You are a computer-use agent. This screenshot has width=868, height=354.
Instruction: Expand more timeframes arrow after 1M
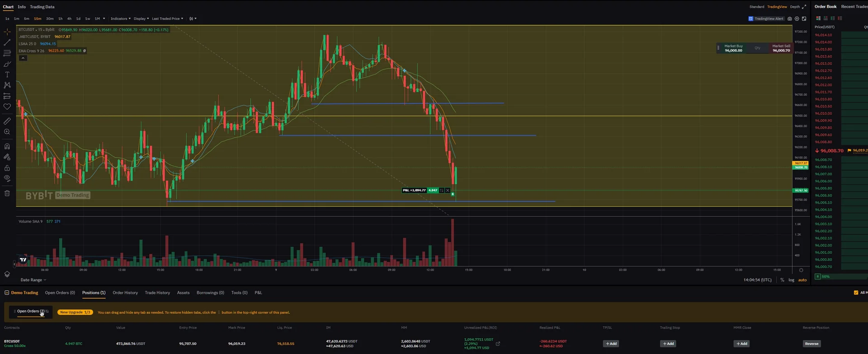pos(104,19)
